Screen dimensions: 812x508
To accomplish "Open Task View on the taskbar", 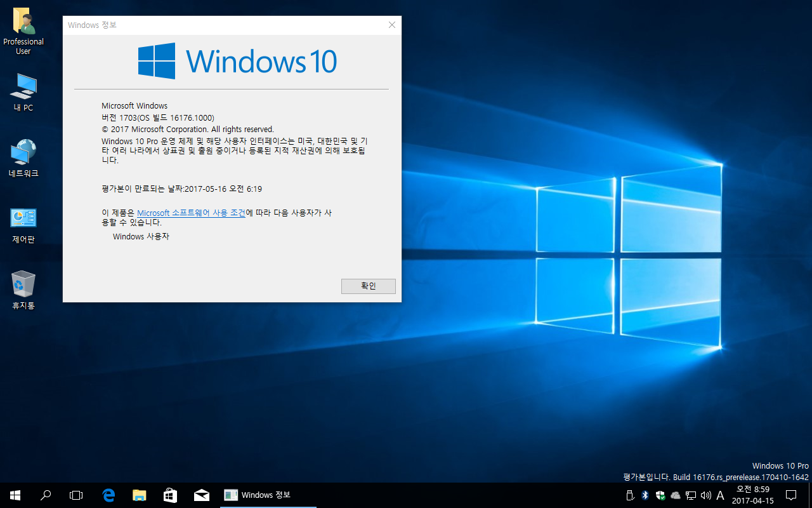I will [x=76, y=495].
